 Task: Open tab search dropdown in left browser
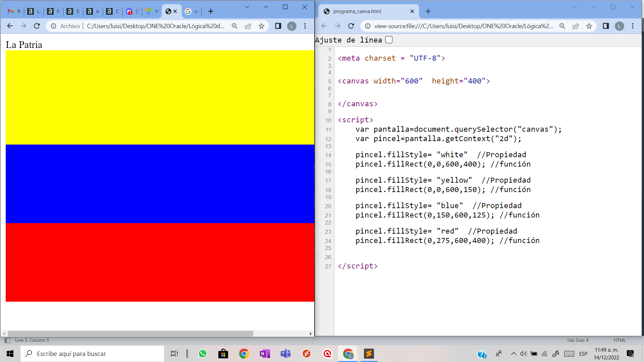(247, 7)
